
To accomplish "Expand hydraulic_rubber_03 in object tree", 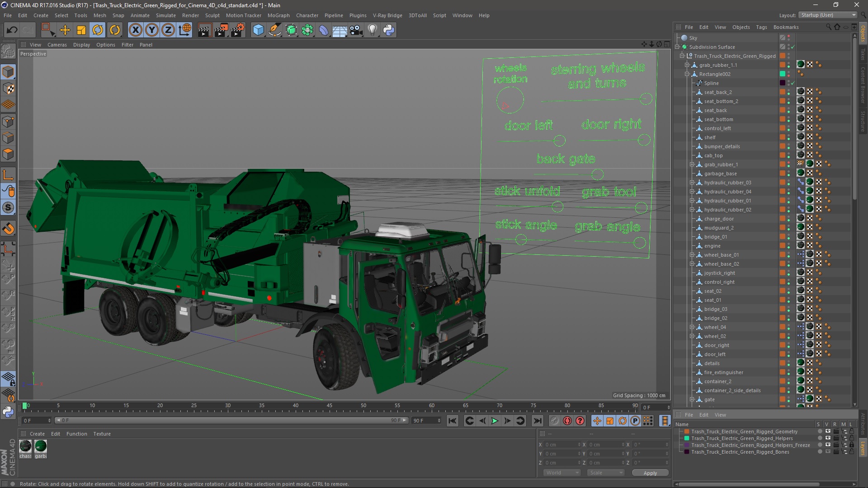I will (x=692, y=183).
